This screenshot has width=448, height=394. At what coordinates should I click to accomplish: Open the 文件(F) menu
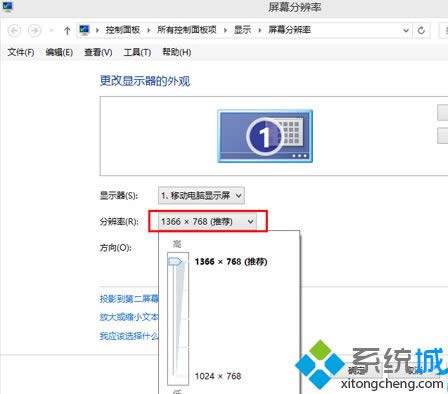click(x=21, y=52)
